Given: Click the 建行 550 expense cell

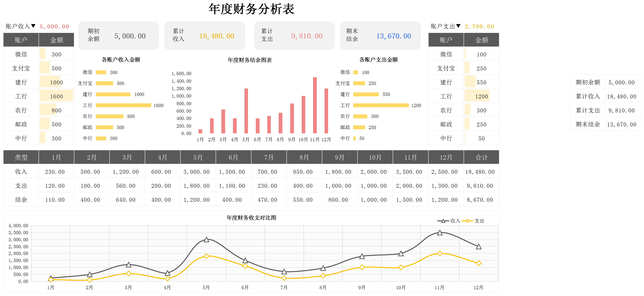Looking at the screenshot, I should click(x=481, y=82).
